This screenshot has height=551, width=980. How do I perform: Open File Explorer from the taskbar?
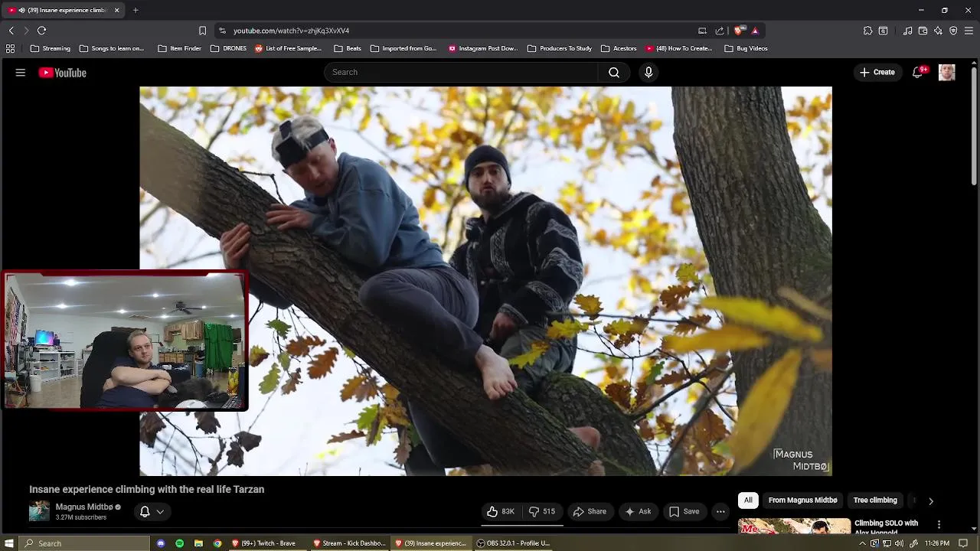[x=198, y=543]
